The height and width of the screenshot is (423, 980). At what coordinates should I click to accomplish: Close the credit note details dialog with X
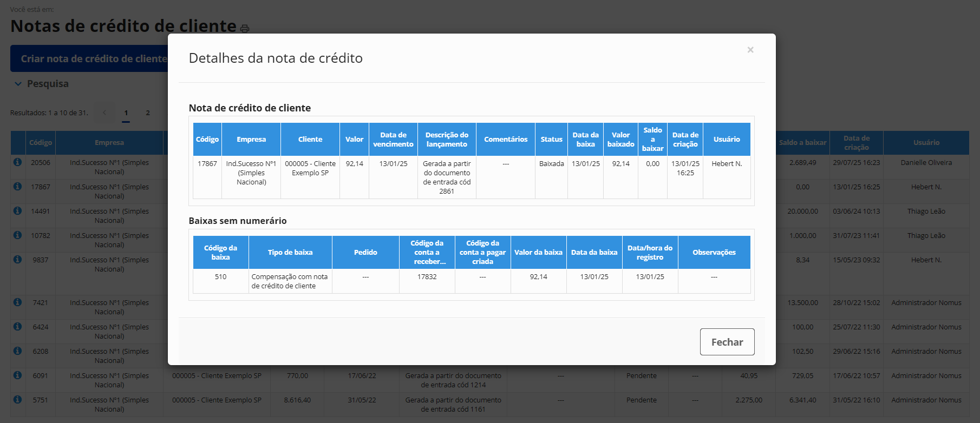(x=750, y=50)
